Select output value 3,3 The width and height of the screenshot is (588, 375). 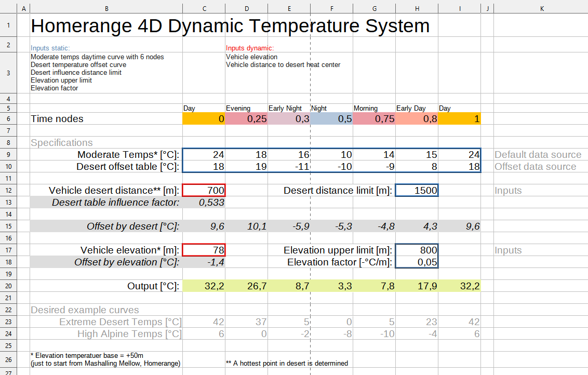tap(331, 286)
